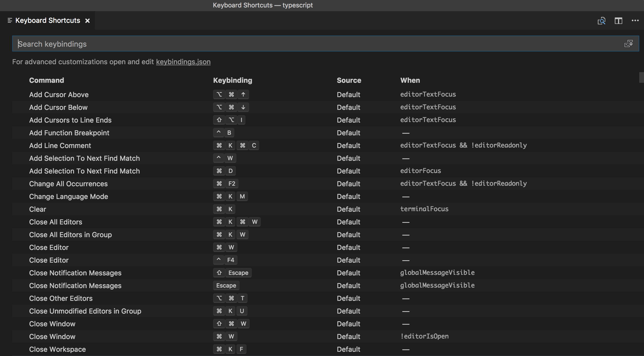644x356 pixels.
Task: Click the When column header
Action: click(410, 80)
